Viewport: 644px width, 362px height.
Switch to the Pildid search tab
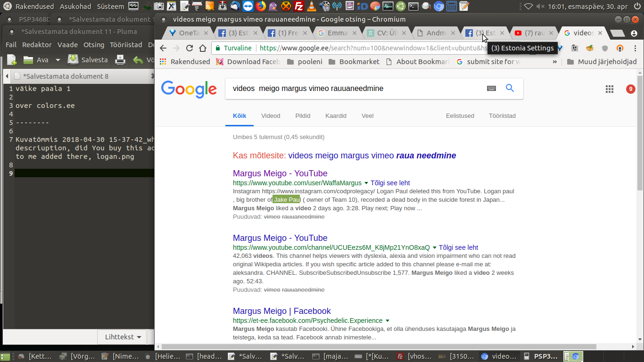[x=303, y=115]
